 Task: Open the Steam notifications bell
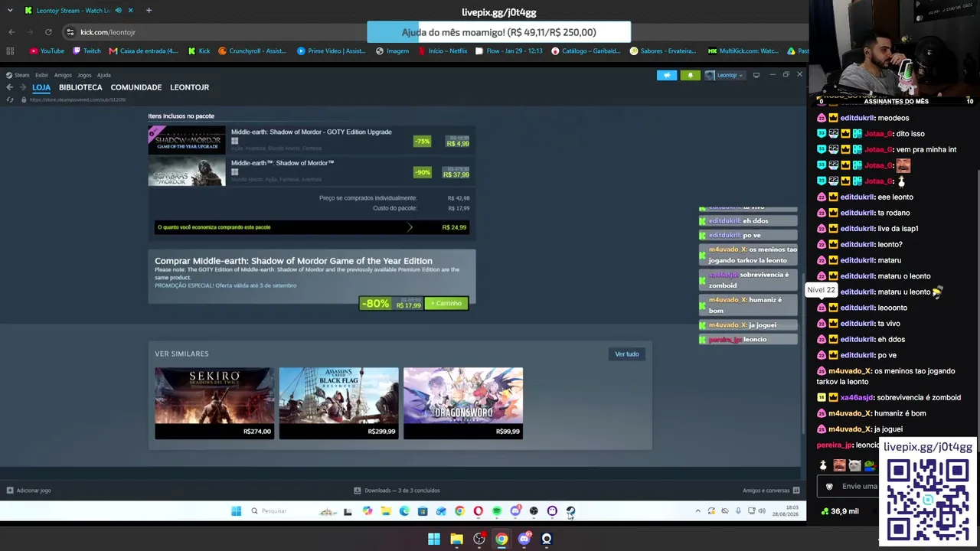point(690,75)
